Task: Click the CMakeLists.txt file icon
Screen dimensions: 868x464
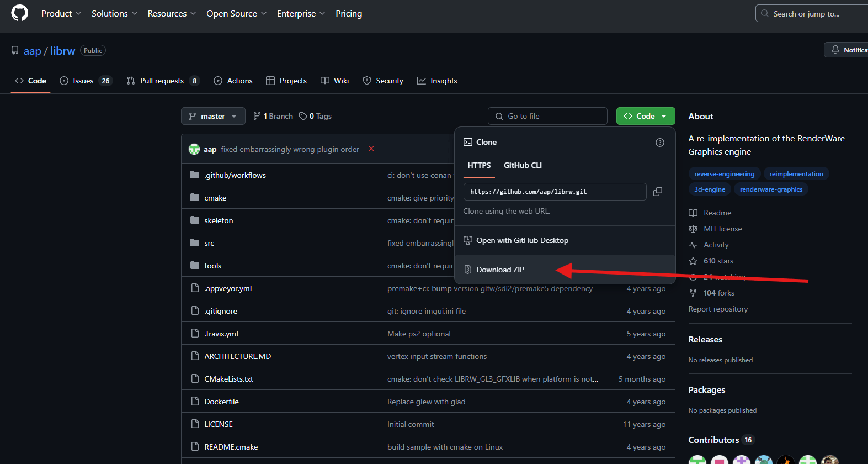Action: pos(195,378)
